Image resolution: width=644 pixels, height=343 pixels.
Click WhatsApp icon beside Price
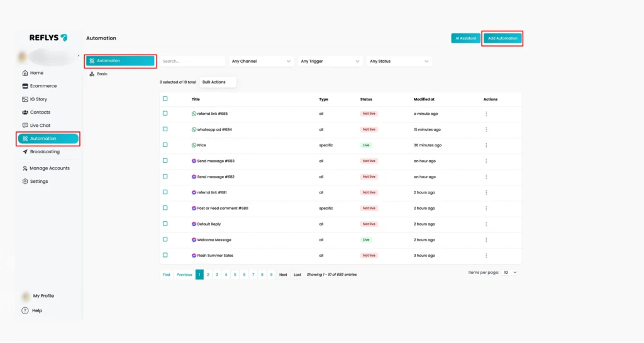(x=194, y=145)
